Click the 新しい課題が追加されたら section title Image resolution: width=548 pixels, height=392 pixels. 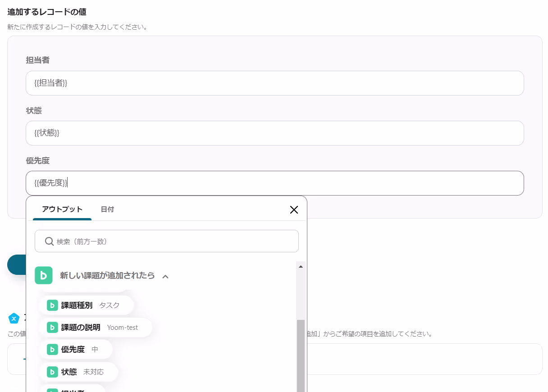[107, 275]
